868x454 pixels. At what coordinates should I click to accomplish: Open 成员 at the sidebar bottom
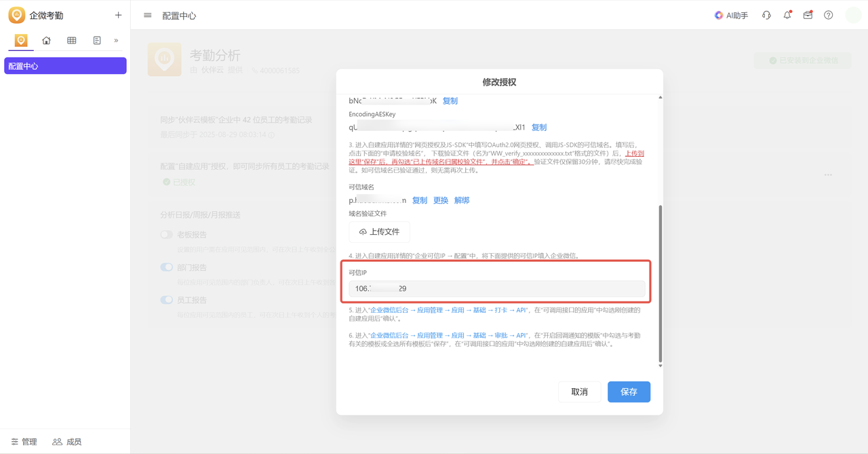tap(67, 442)
